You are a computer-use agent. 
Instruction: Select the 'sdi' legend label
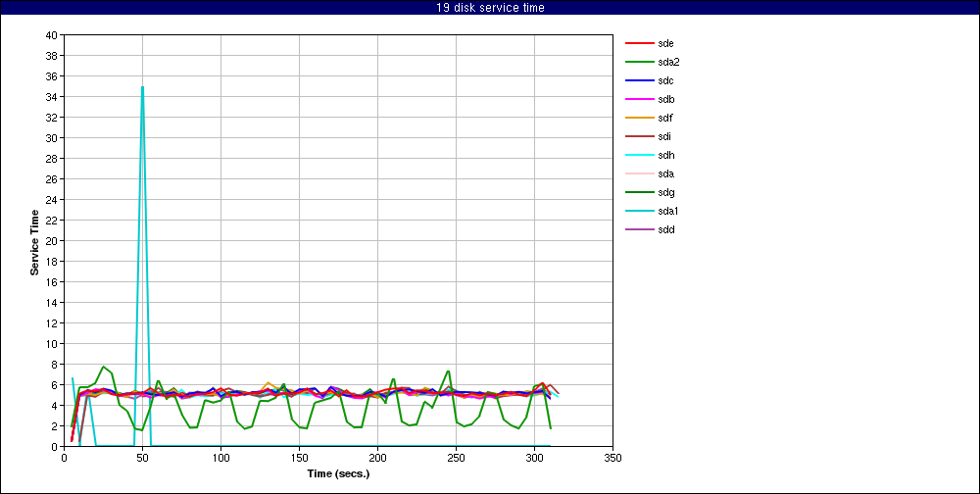(664, 136)
